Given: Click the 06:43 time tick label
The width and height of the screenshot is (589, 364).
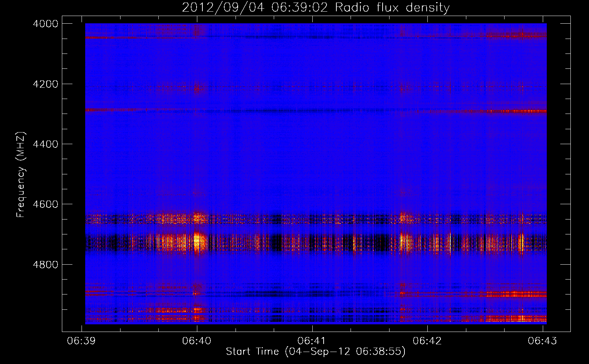Looking at the screenshot, I should [x=542, y=341].
